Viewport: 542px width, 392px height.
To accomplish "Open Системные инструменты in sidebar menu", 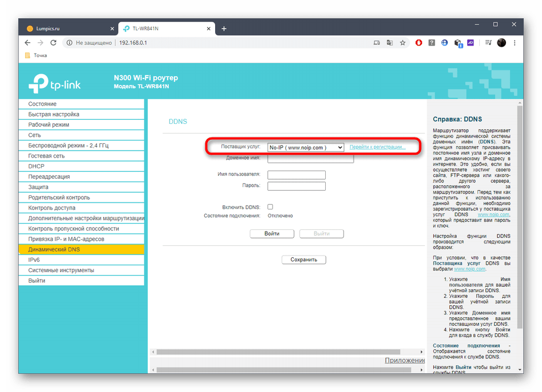I will click(x=61, y=270).
